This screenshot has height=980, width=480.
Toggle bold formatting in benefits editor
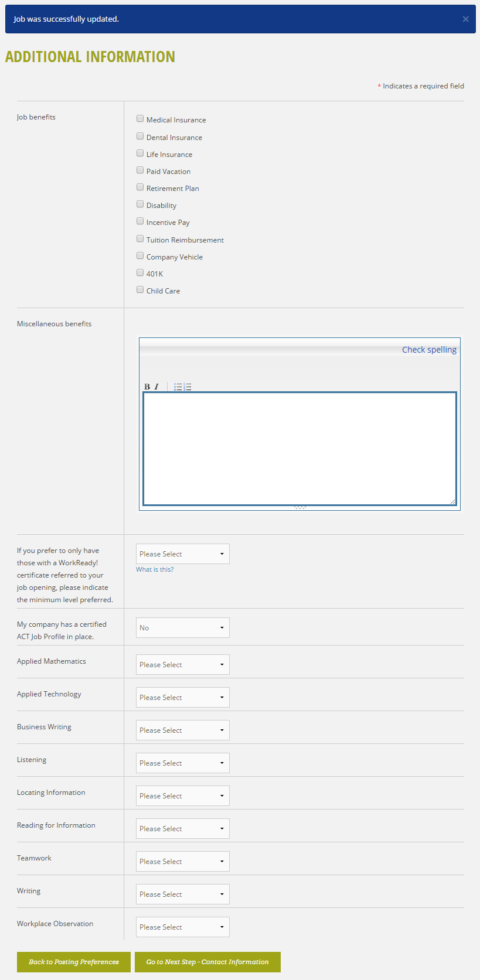pyautogui.click(x=147, y=387)
